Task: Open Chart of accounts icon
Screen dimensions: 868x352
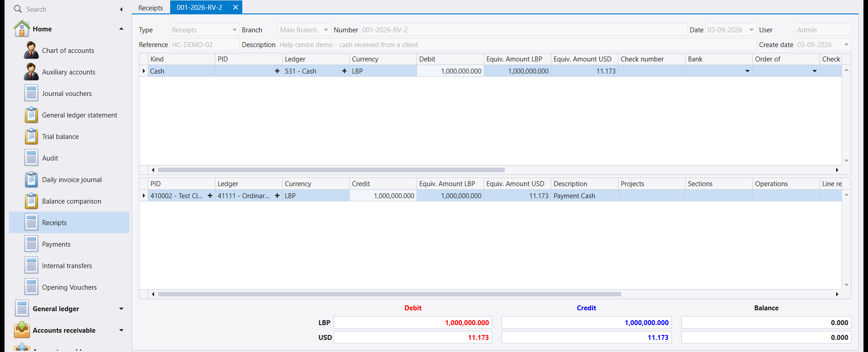Action: pyautogui.click(x=31, y=50)
